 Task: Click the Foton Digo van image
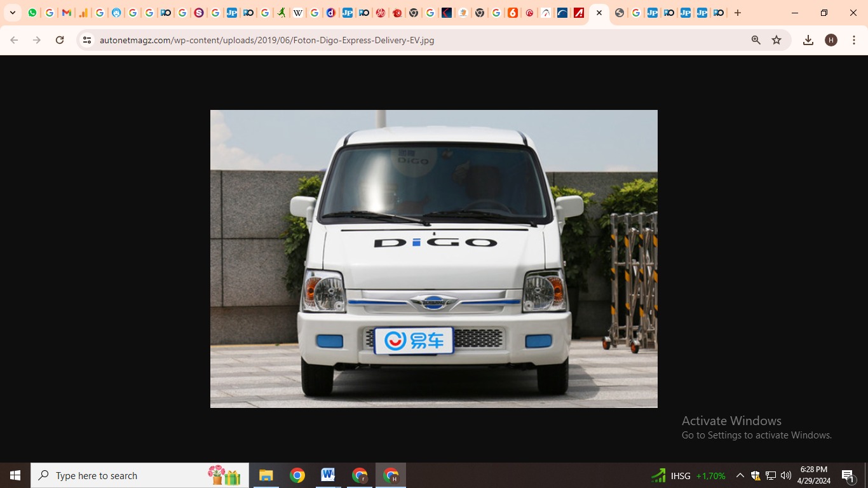tap(433, 259)
